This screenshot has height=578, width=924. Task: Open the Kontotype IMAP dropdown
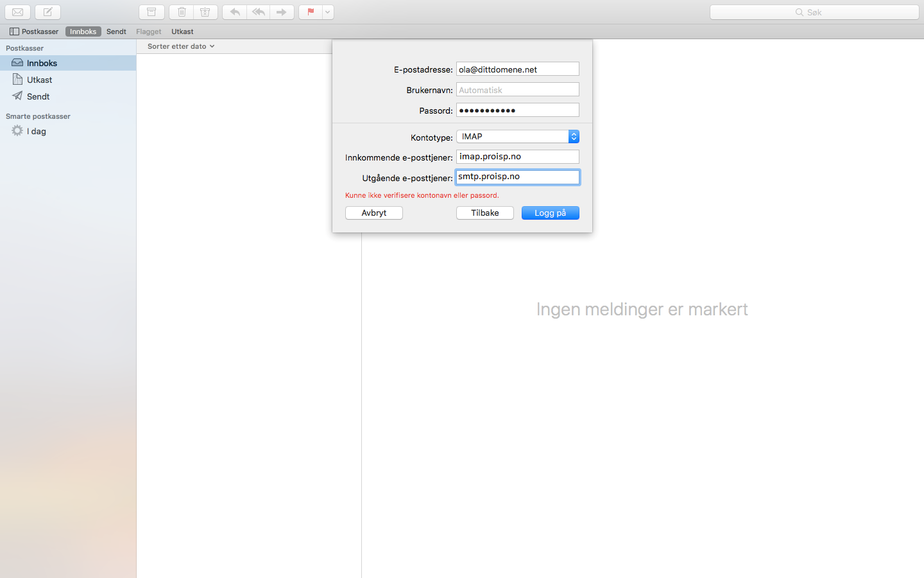tap(518, 137)
